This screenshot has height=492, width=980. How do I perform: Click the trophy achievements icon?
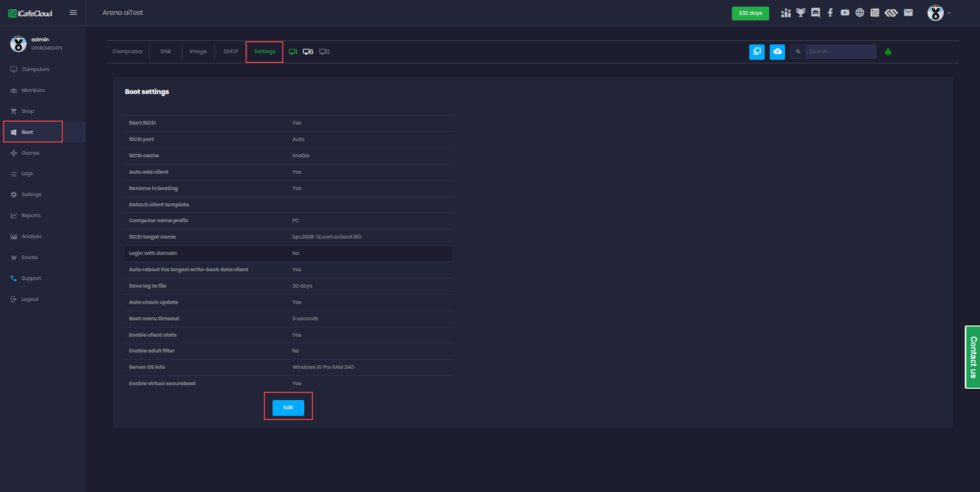pos(800,12)
